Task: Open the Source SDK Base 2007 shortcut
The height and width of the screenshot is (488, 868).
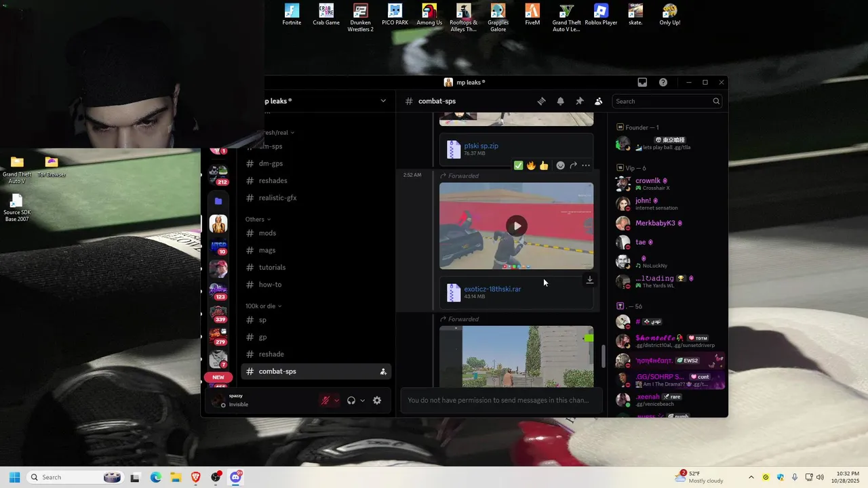Action: [x=17, y=208]
